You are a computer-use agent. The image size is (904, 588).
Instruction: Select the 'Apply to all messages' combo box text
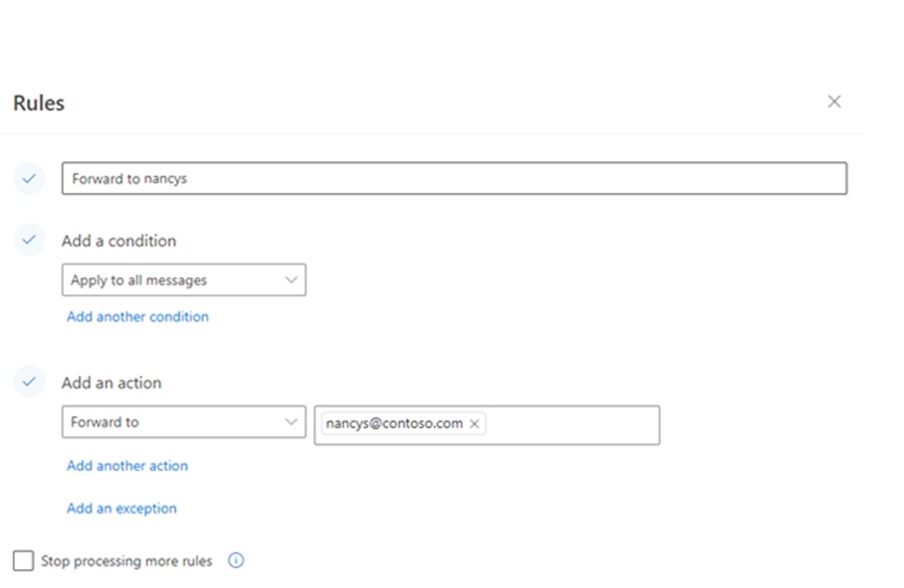(x=139, y=281)
